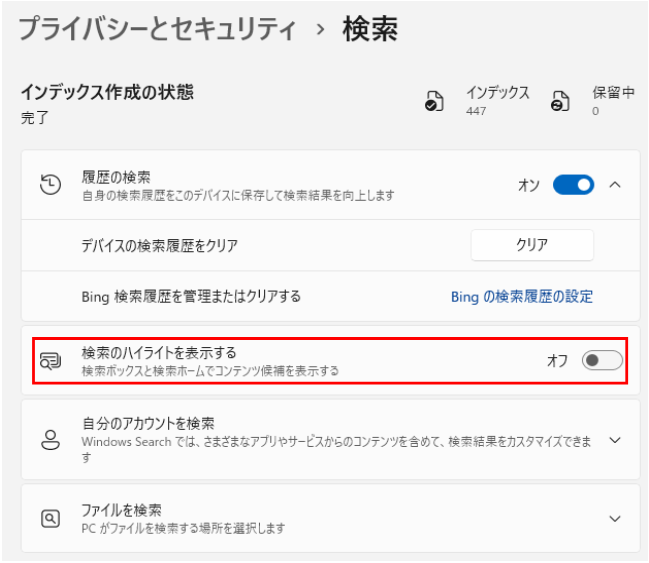The image size is (649, 563).
Task: Click the search history clock icon
Action: pos(50,185)
